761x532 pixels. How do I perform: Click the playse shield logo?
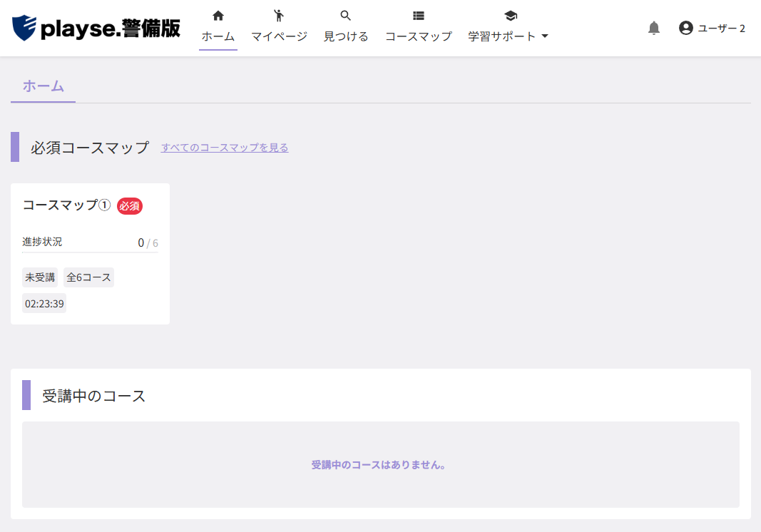coord(24,28)
